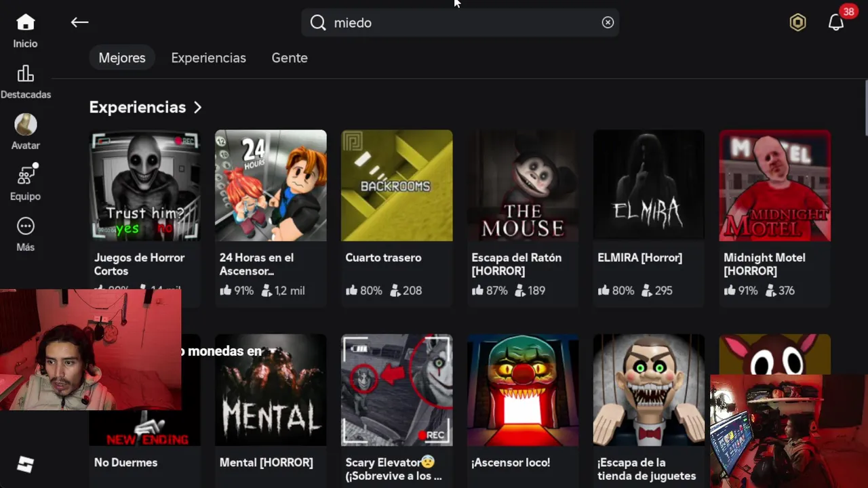
Task: Open The Mouse game thumbnail
Action: (x=523, y=185)
